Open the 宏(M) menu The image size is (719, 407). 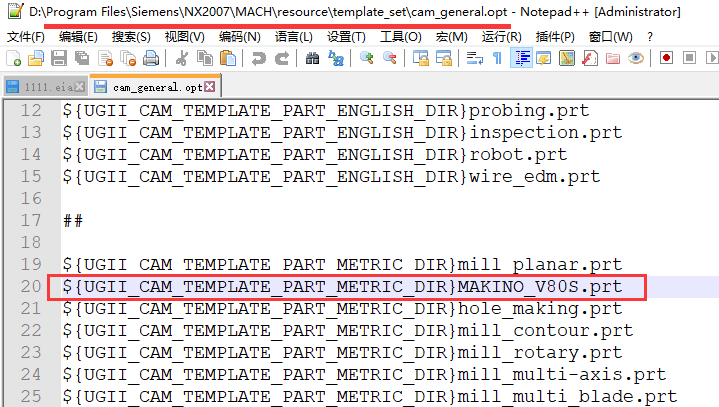(452, 37)
